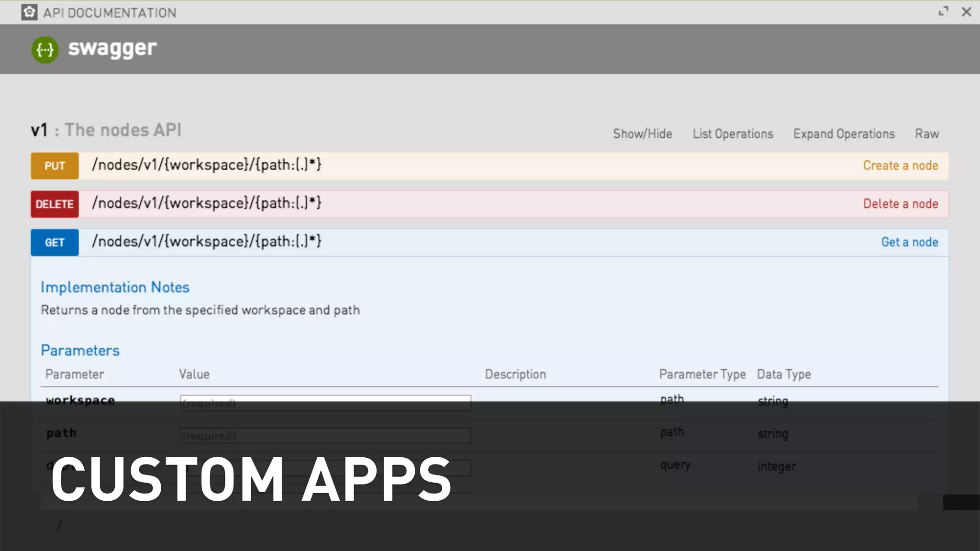980x551 pixels.
Task: Click List Operations link
Action: coord(733,134)
